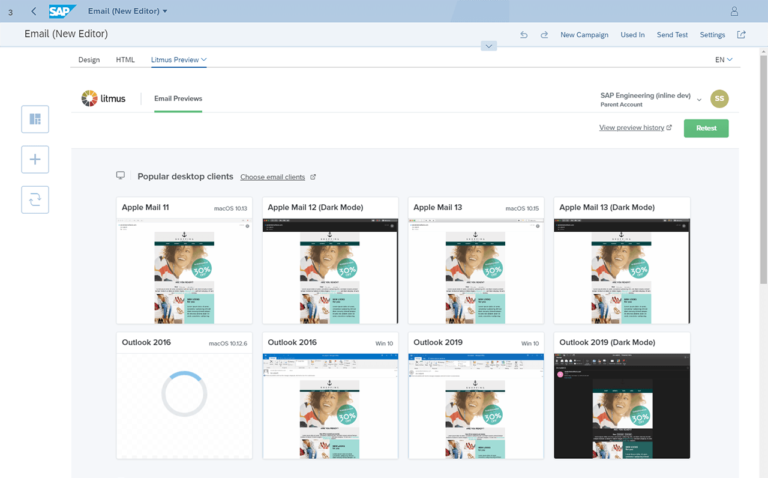Open the Apple Mail 13 (Dark Mode) preview
The width and height of the screenshot is (768, 478).
click(x=622, y=261)
